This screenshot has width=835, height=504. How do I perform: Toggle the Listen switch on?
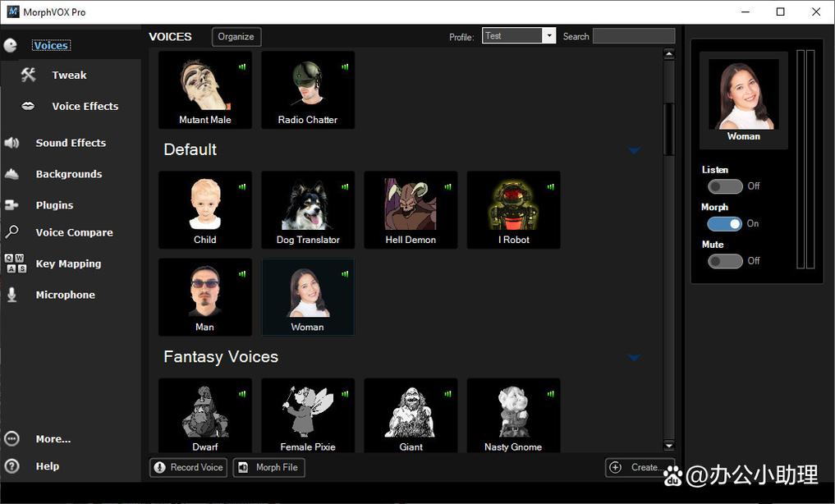pos(725,186)
